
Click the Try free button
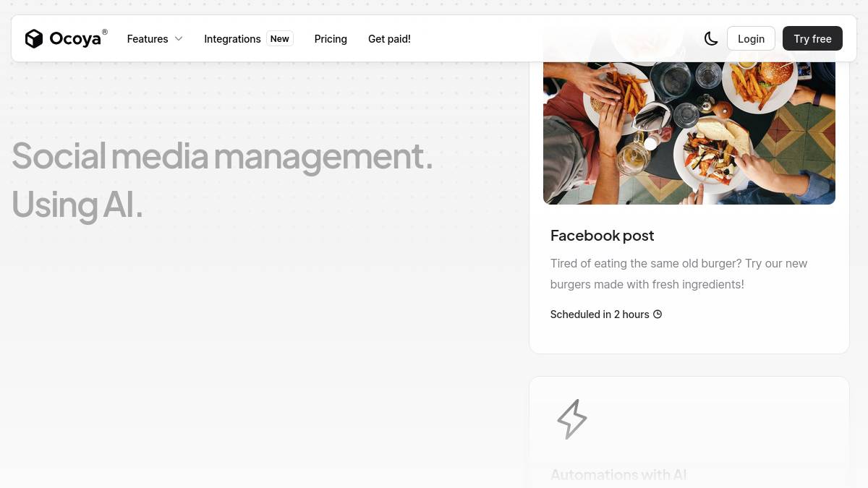[x=812, y=39]
